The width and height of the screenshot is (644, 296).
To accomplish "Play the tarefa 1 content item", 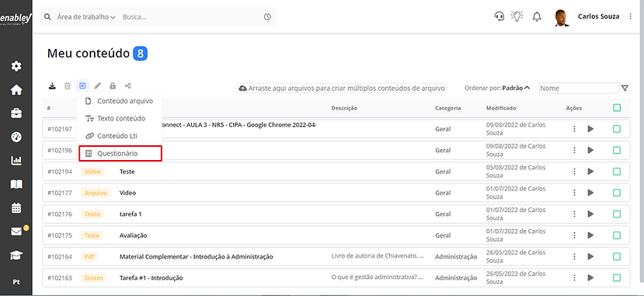I will pos(590,214).
